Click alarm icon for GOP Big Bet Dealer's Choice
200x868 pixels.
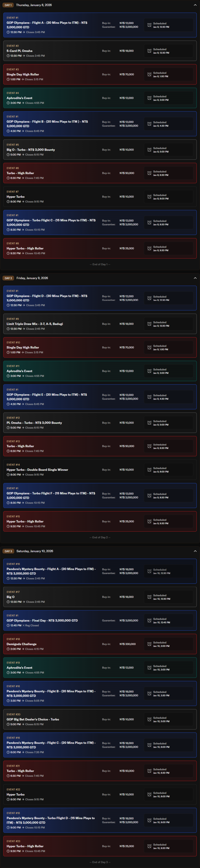point(149,719)
